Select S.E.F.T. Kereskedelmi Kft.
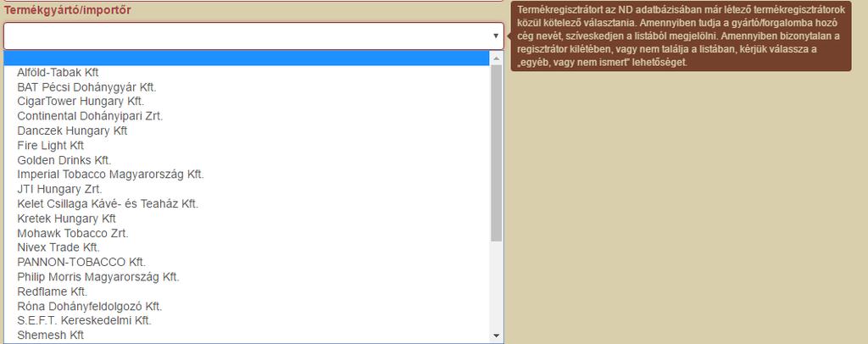Image resolution: width=868 pixels, height=344 pixels. pos(84,321)
